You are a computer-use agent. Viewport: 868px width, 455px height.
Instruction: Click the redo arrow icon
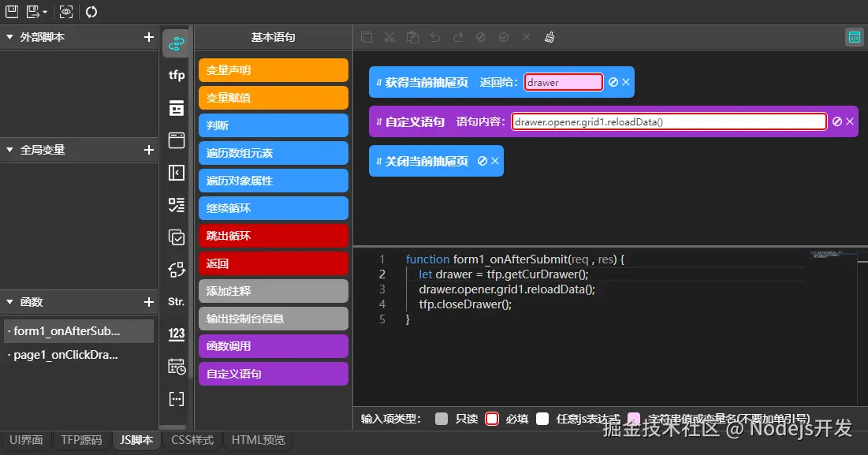458,37
